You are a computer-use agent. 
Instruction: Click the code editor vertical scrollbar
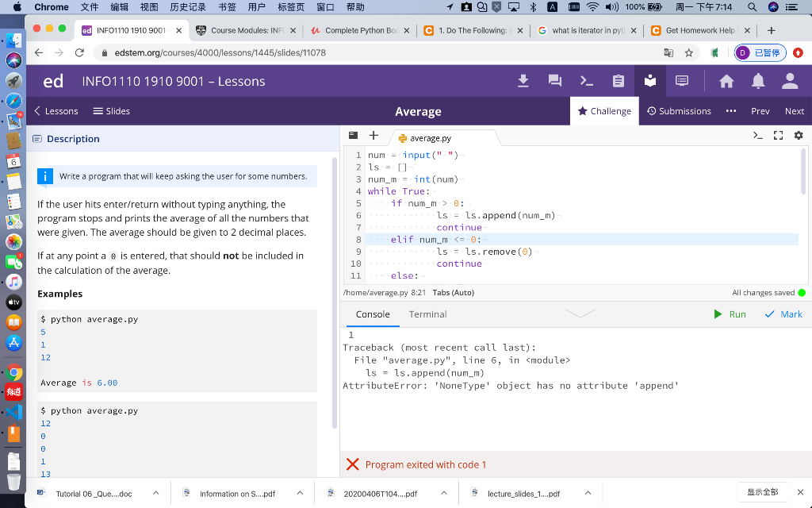(803, 171)
